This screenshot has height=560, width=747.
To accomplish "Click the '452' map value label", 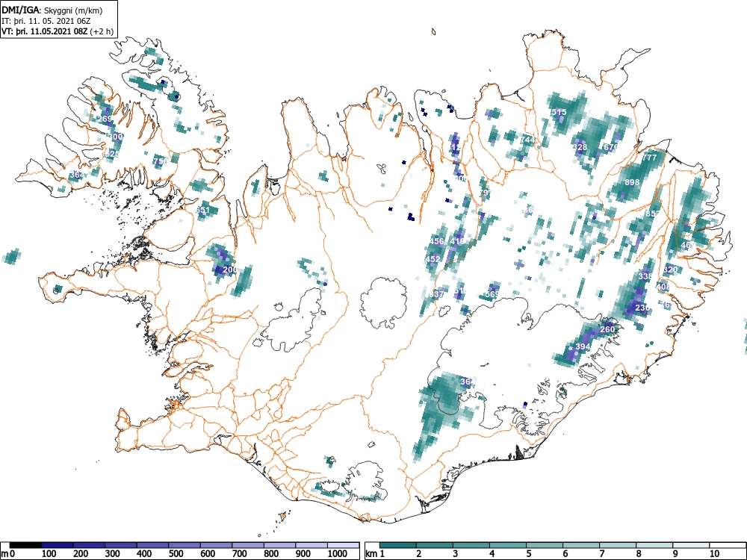I will (433, 259).
